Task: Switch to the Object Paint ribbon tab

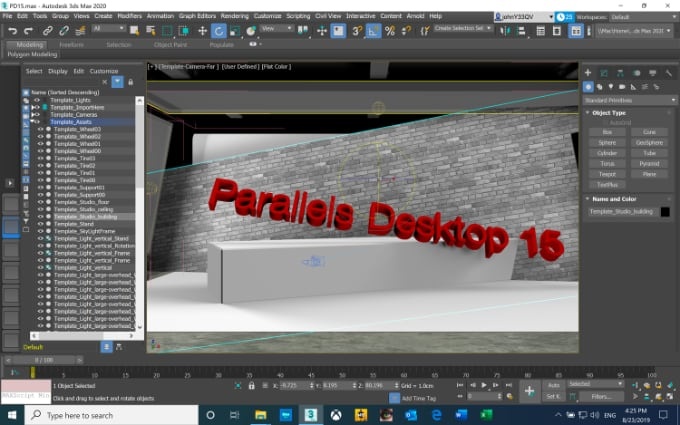Action: (170, 45)
